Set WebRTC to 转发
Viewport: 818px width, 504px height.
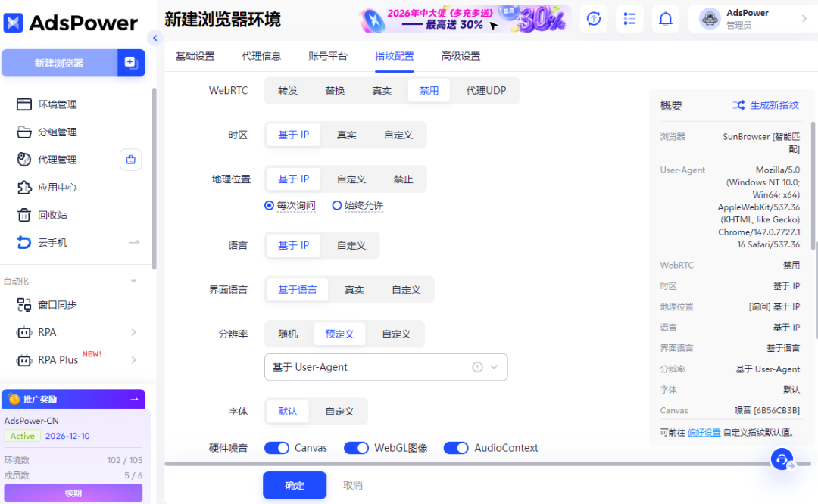coord(288,91)
